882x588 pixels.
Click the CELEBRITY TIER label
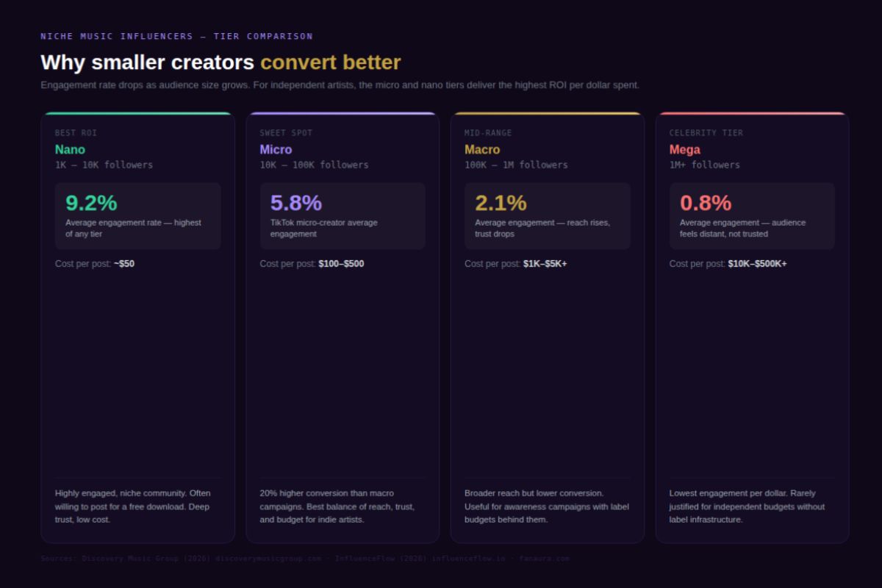pos(706,133)
